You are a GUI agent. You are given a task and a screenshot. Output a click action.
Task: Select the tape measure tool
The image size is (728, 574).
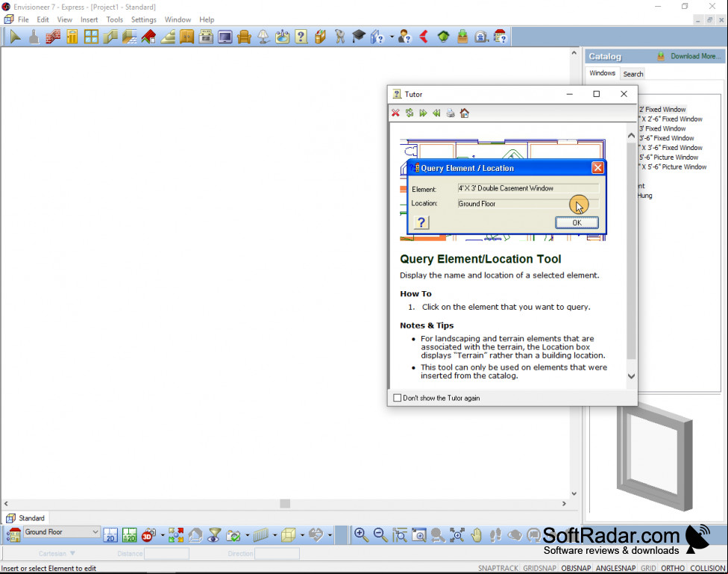(x=481, y=37)
